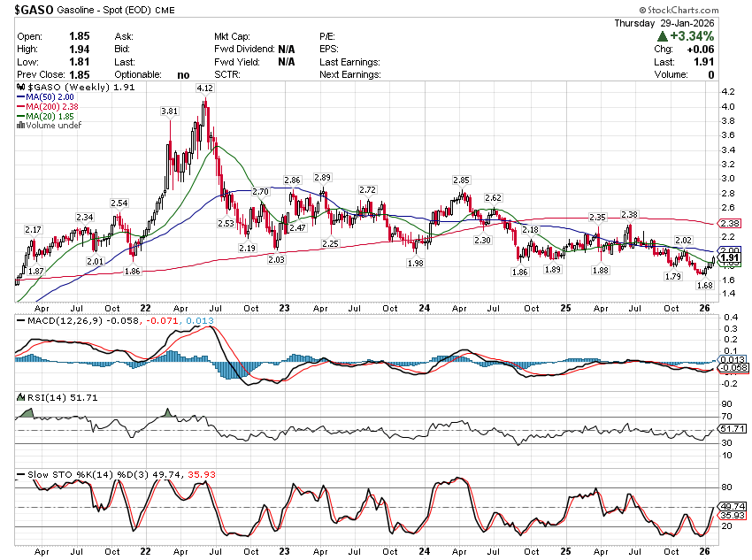Click the blue MA(50) legend line marker
This screenshot has height=560, width=752.
click(x=20, y=97)
